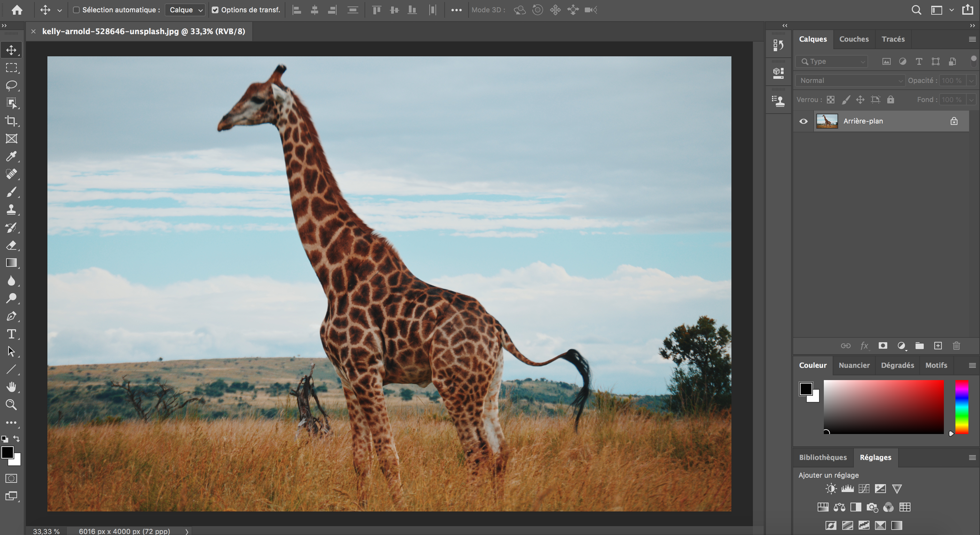Open workspace switcher dropdown arrow
980x535 pixels.
click(x=951, y=10)
